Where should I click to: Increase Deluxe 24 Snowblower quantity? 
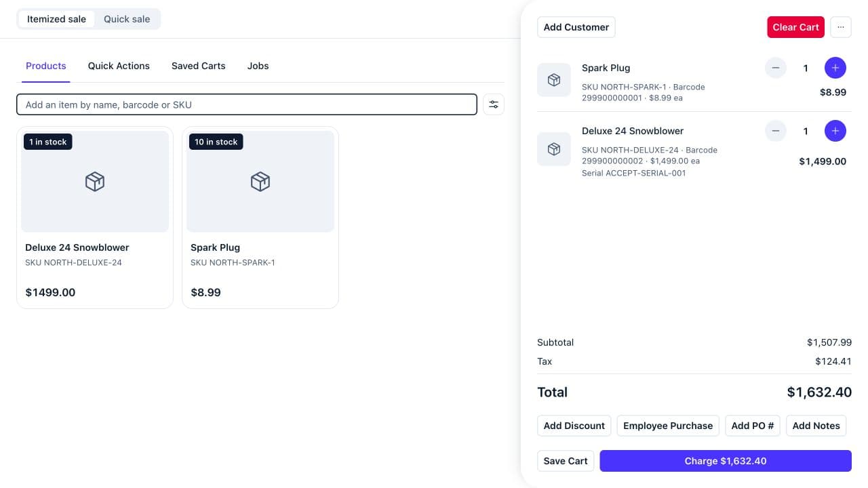[x=835, y=131]
